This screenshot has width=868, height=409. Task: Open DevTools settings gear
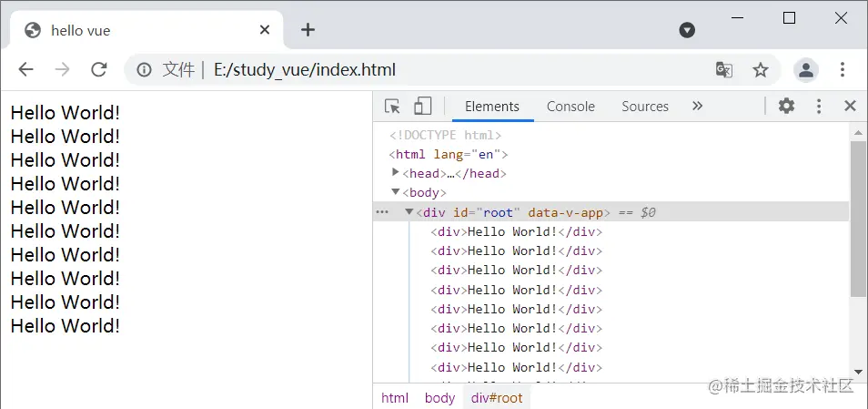tap(786, 106)
